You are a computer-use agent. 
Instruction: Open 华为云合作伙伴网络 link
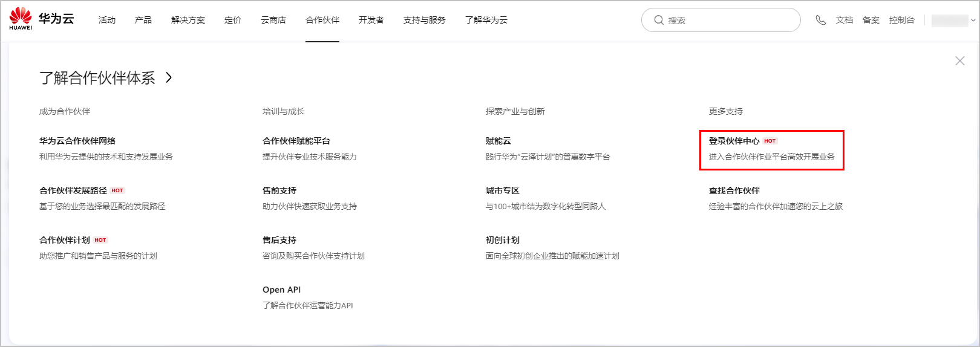77,141
